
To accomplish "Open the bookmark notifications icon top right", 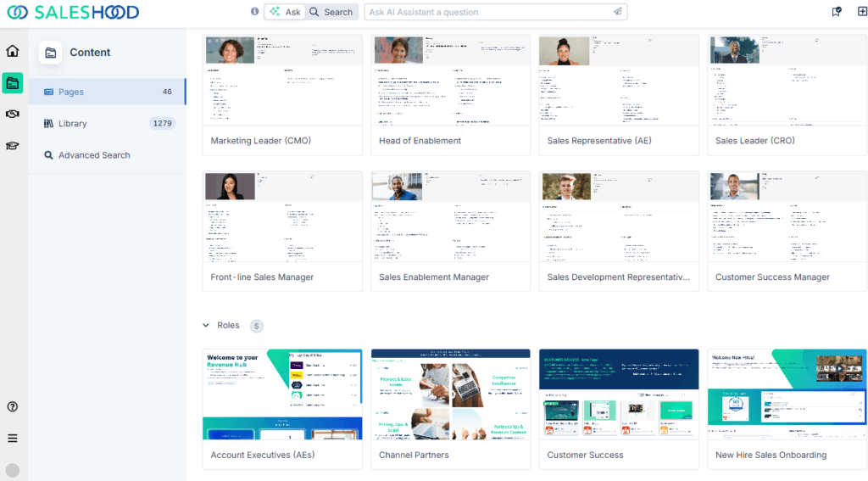I will [x=837, y=12].
